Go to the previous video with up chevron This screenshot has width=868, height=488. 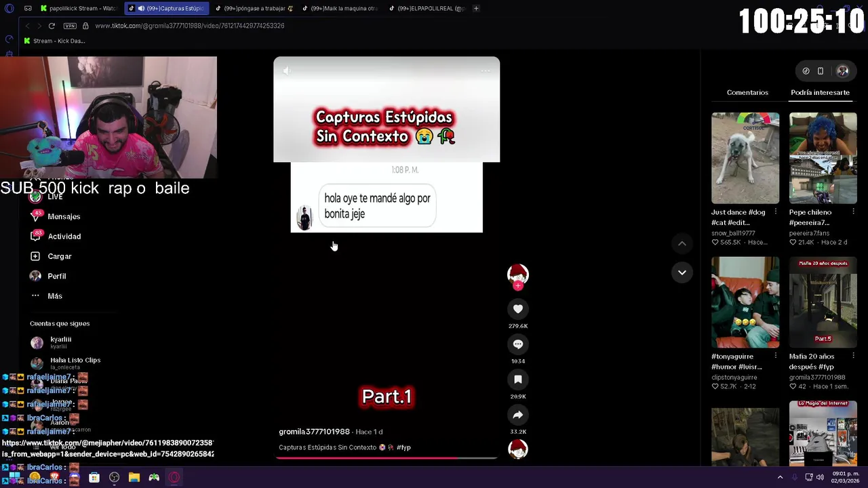pos(682,243)
